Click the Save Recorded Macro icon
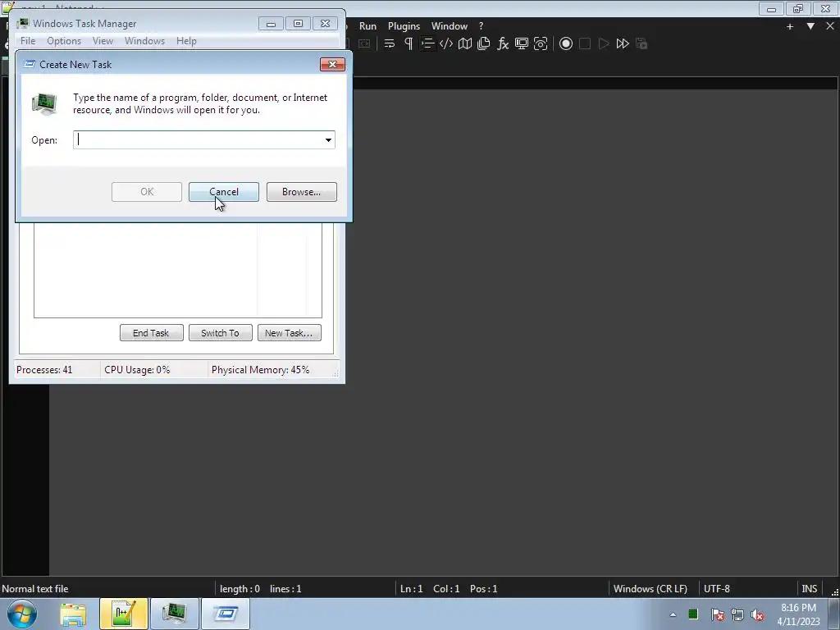The width and height of the screenshot is (840, 630). coord(641,43)
